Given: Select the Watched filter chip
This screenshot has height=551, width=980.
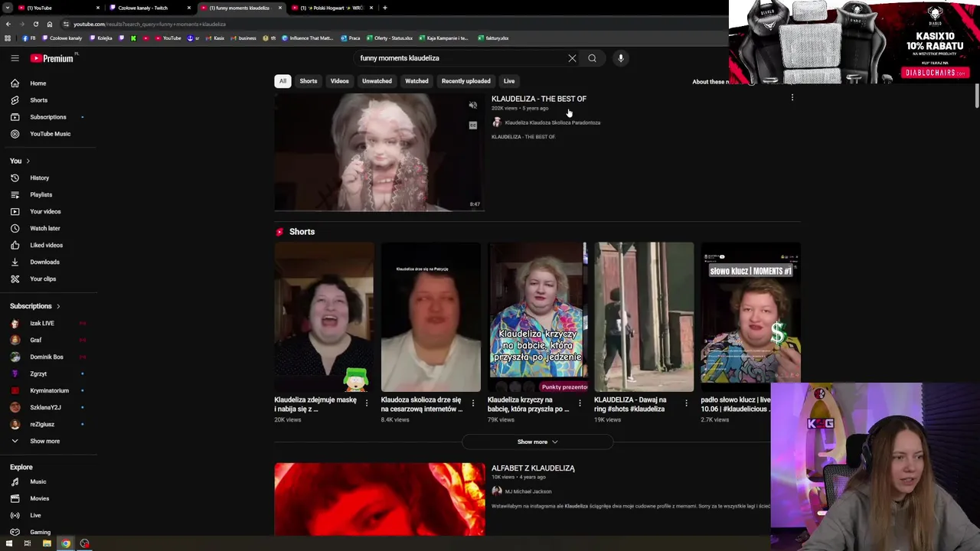Looking at the screenshot, I should [x=416, y=81].
